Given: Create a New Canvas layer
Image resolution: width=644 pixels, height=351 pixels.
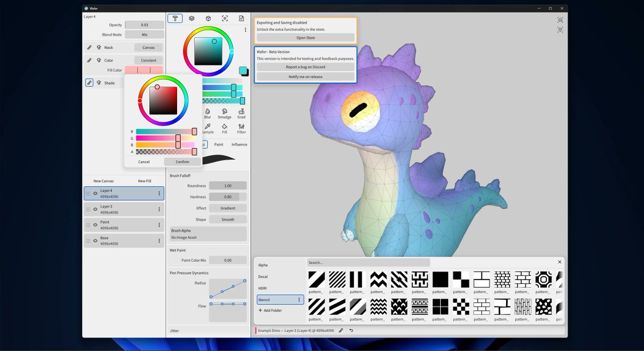Looking at the screenshot, I should click(104, 181).
